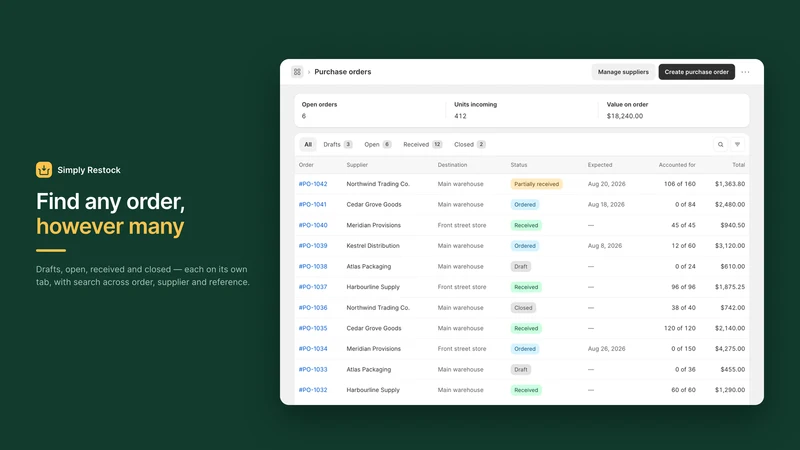The height and width of the screenshot is (450, 800).
Task: Open order #PO-1041
Action: [x=313, y=205]
